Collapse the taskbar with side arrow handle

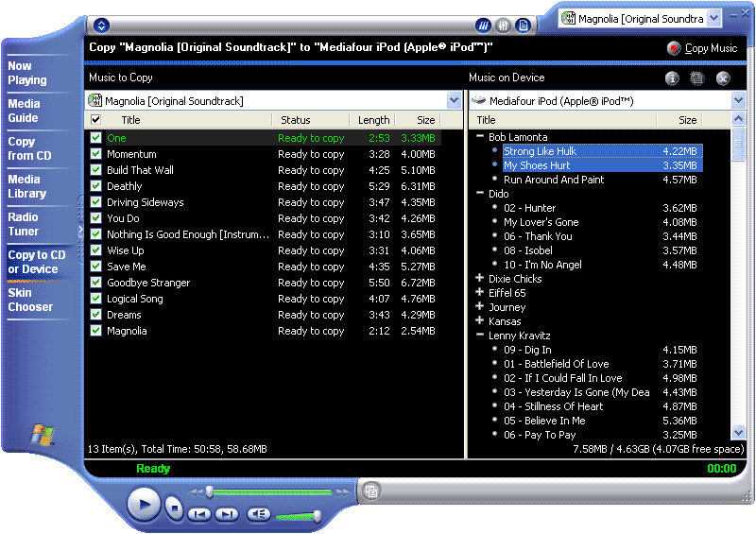click(80, 230)
